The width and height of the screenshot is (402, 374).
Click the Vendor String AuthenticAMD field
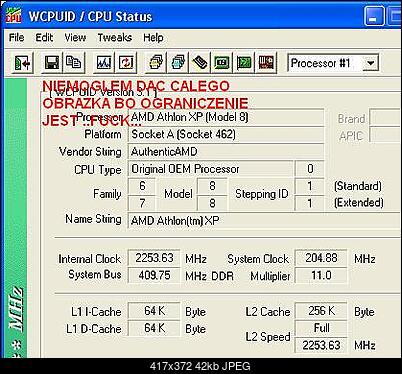point(226,152)
